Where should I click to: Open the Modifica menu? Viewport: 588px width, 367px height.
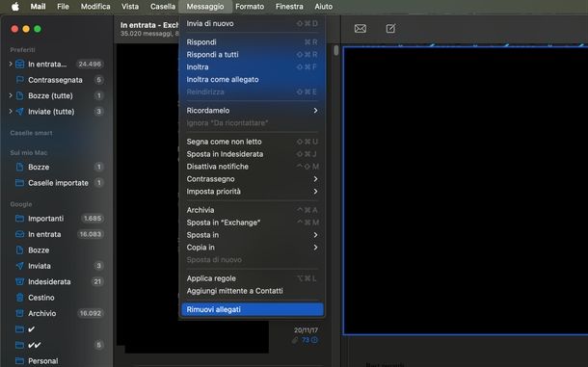[x=95, y=7]
